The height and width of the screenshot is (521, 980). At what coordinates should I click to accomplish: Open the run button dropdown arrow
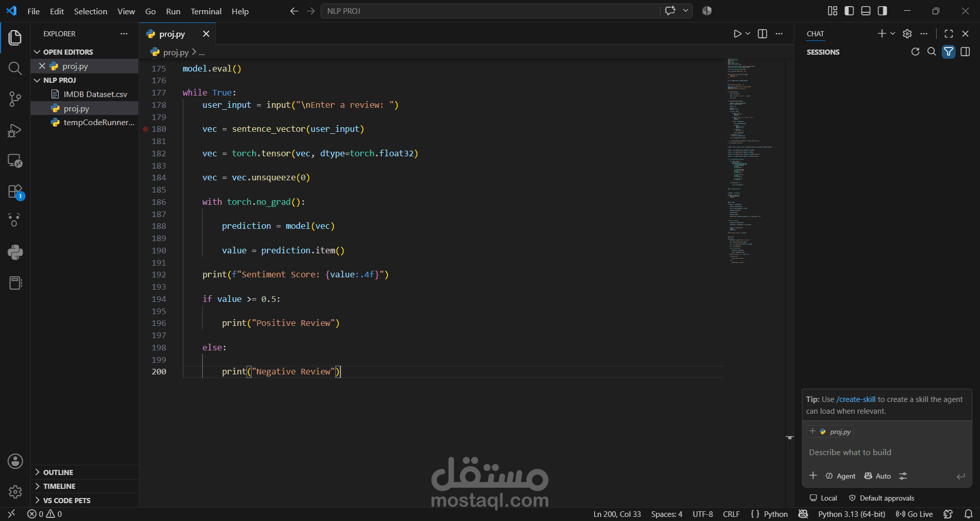[x=748, y=34]
